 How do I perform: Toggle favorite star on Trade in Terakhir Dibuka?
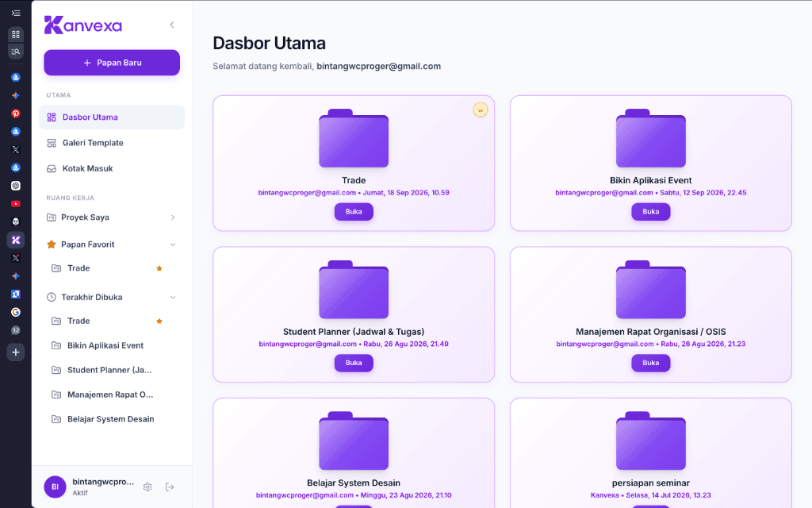point(159,321)
